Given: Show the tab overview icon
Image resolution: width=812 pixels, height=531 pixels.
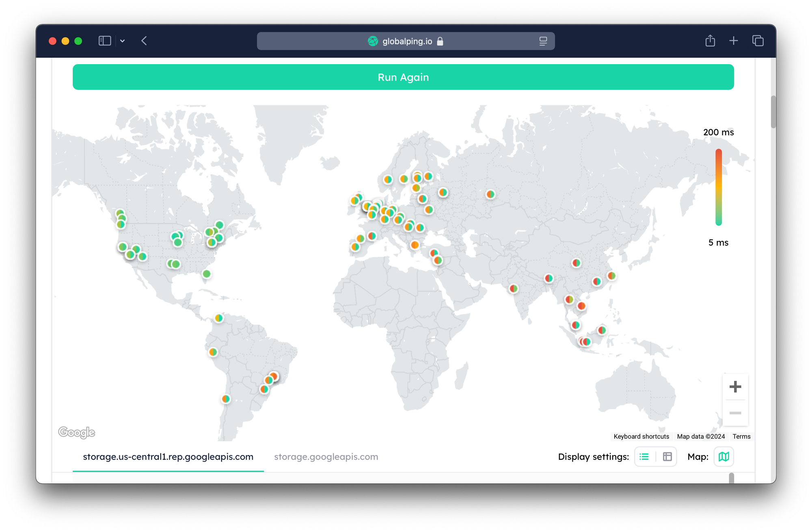Looking at the screenshot, I should [x=758, y=41].
